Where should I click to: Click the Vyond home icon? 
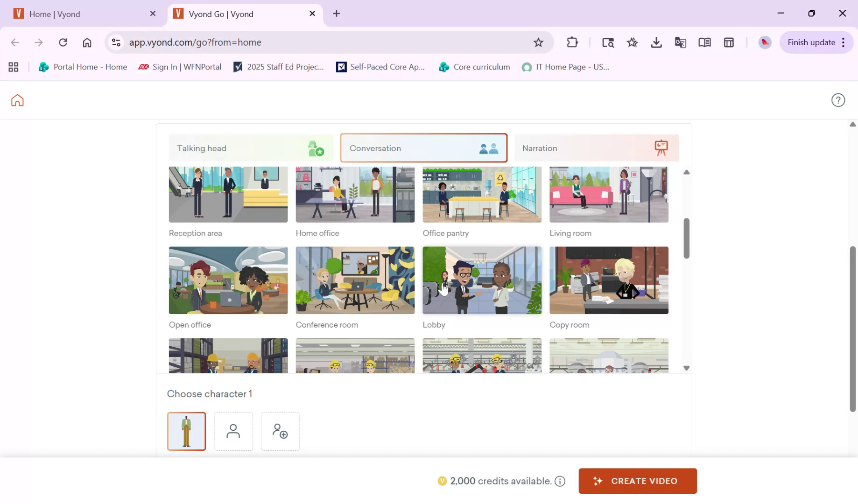tap(17, 100)
